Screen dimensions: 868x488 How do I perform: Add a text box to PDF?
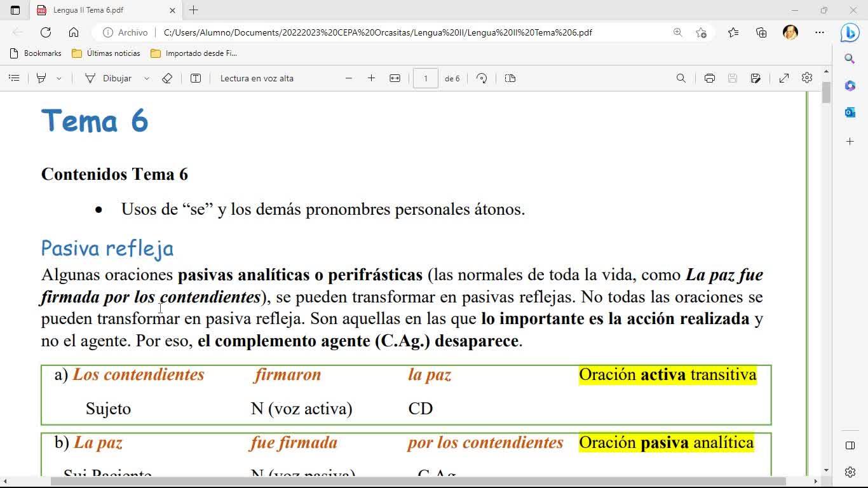[196, 78]
